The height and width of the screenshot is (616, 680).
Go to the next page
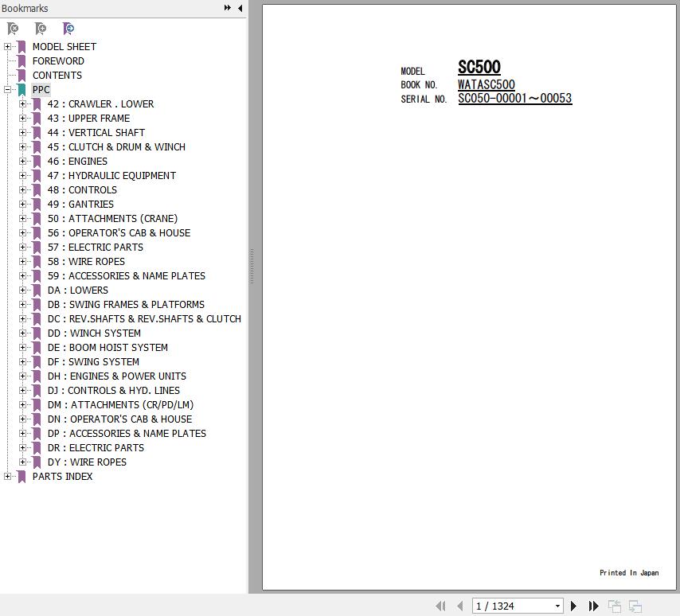573,606
